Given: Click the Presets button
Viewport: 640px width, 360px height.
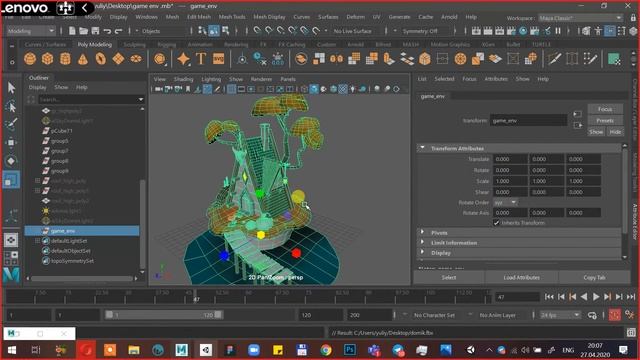Looking at the screenshot, I should (605, 120).
